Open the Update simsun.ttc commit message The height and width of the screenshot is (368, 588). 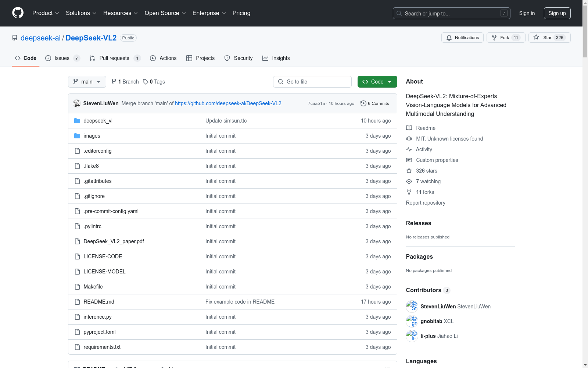226,121
